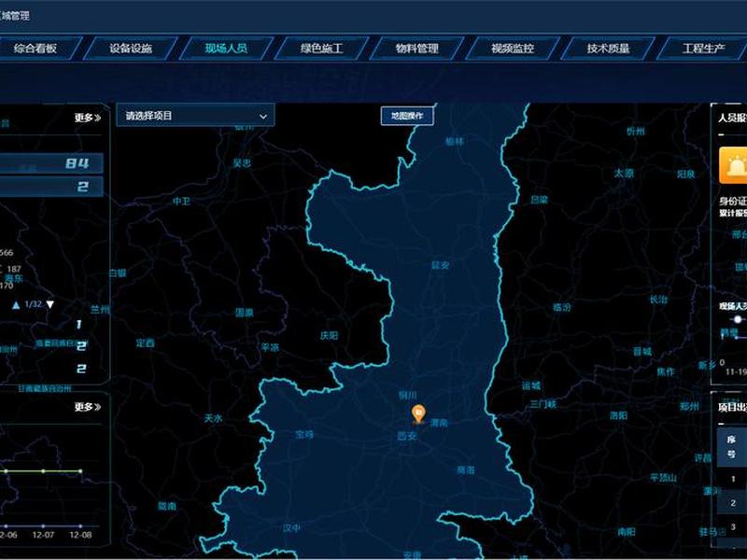This screenshot has width=747, height=560.
Task: Click the 临汾 city label on map
Action: pyautogui.click(x=562, y=308)
